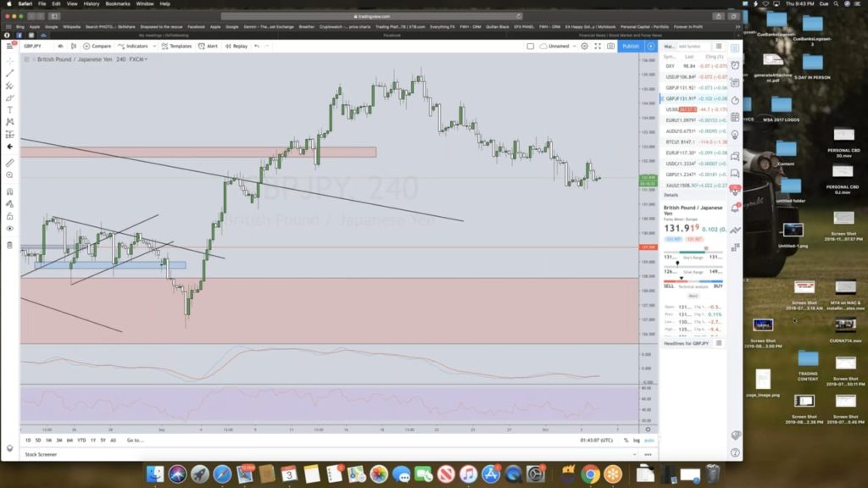Click the remove drawings trash icon
This screenshot has height=488, width=868.
10,245
